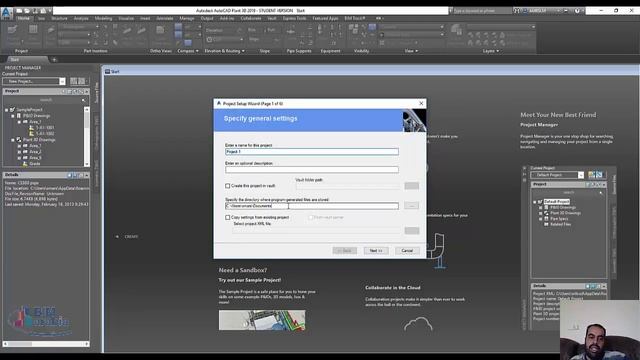Click Next in the Project Setup Wizard

(x=376, y=251)
